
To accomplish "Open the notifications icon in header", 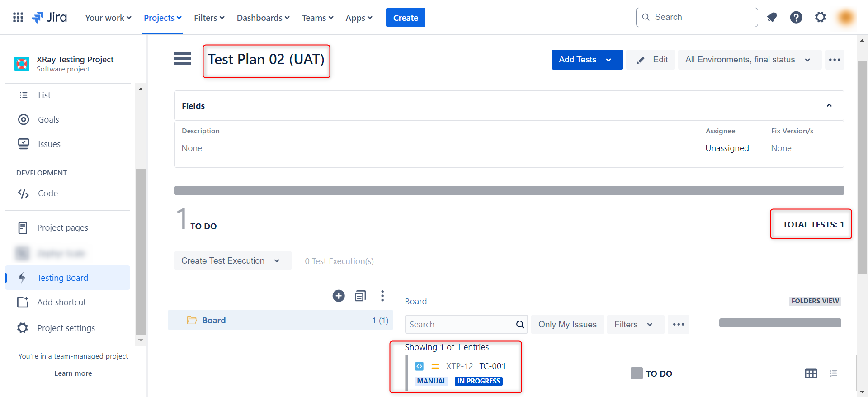I will point(772,18).
